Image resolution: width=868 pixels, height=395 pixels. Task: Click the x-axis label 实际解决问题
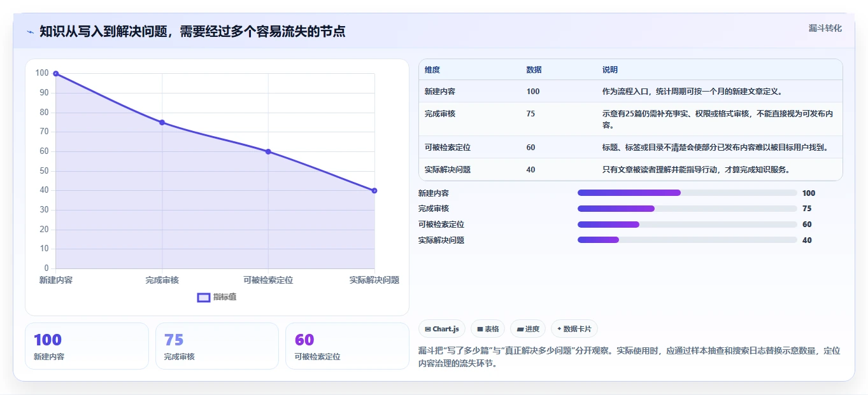point(374,280)
